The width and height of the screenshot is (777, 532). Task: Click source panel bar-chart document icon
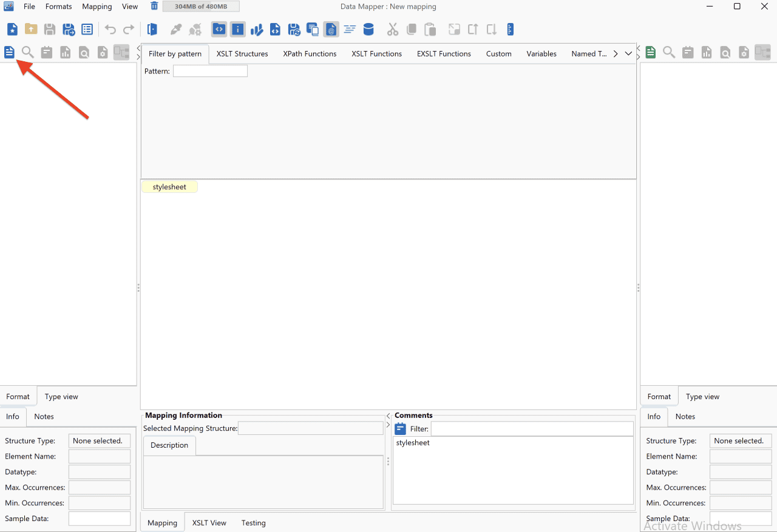(x=65, y=52)
